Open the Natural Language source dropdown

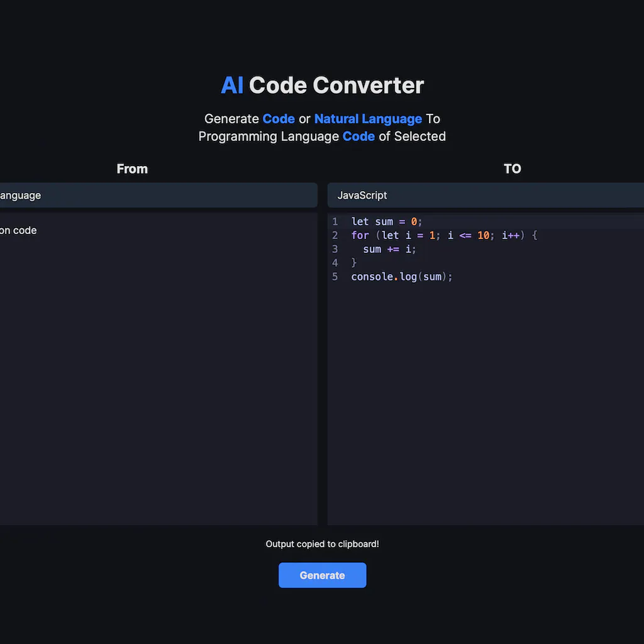click(157, 195)
